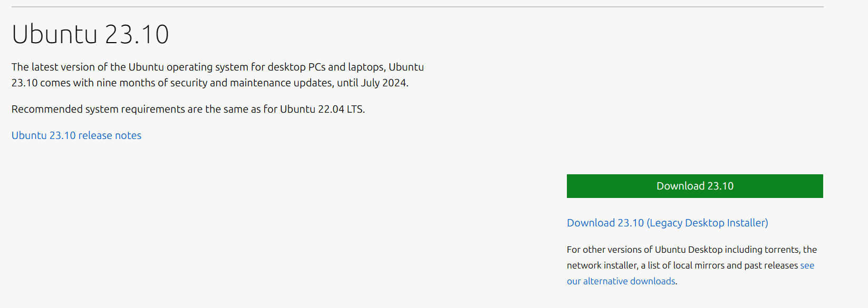Open the Ubuntu 23.10 release notes link
The height and width of the screenshot is (308, 868).
click(76, 136)
